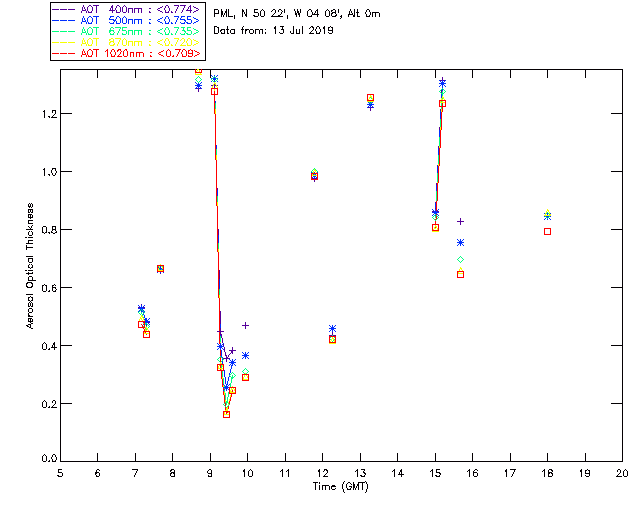Image resolution: width=640 pixels, height=512 pixels.
Task: Click the 'Time (GMT)' axis label
Action: click(x=340, y=487)
